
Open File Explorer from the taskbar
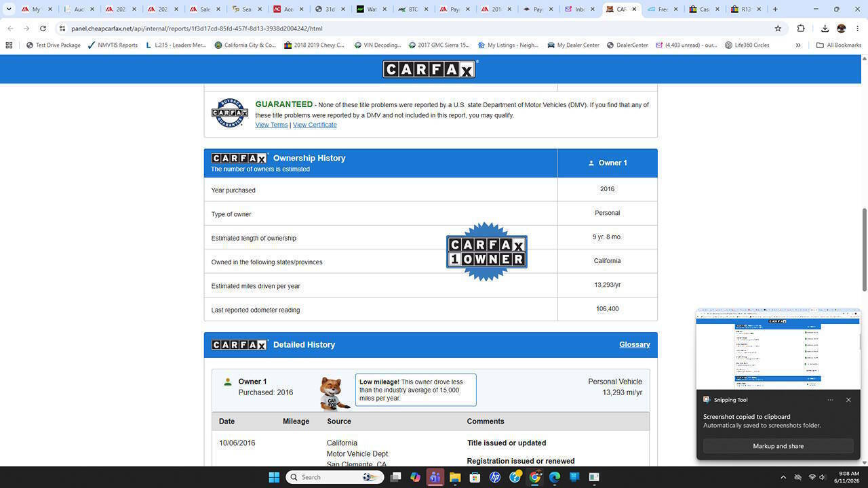(455, 477)
